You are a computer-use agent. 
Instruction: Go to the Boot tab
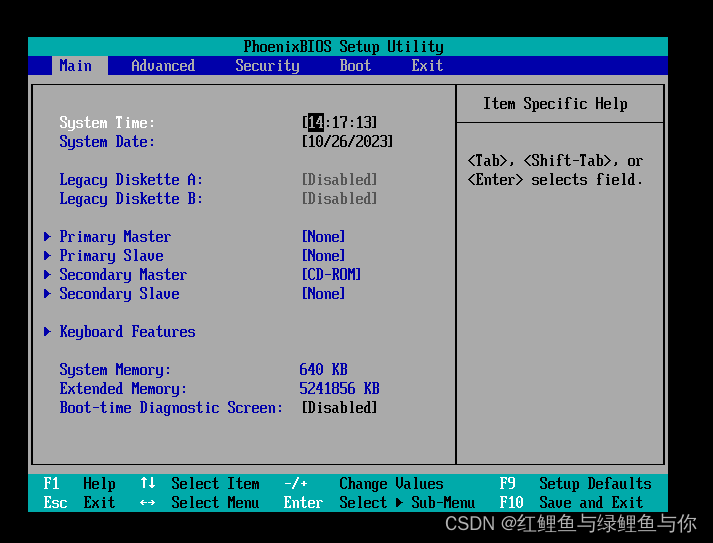click(x=355, y=66)
